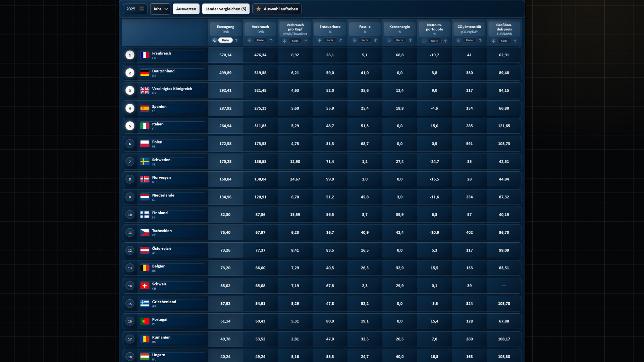Sort Kernenergie column descending arrow

[389, 40]
